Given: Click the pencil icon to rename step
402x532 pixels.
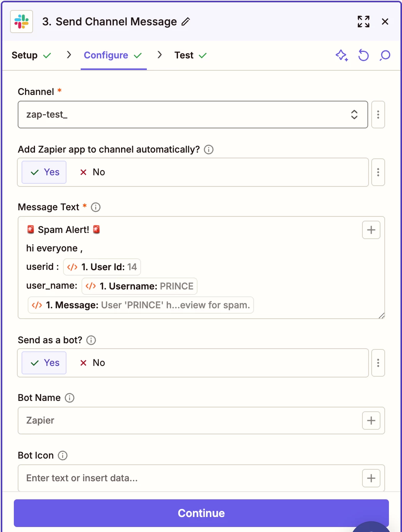Looking at the screenshot, I should 186,22.
